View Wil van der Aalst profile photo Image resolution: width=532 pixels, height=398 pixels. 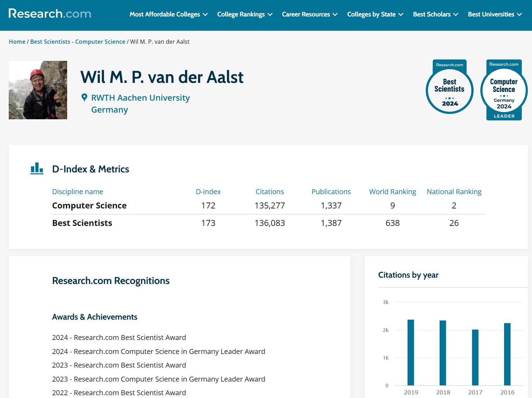[x=38, y=90]
